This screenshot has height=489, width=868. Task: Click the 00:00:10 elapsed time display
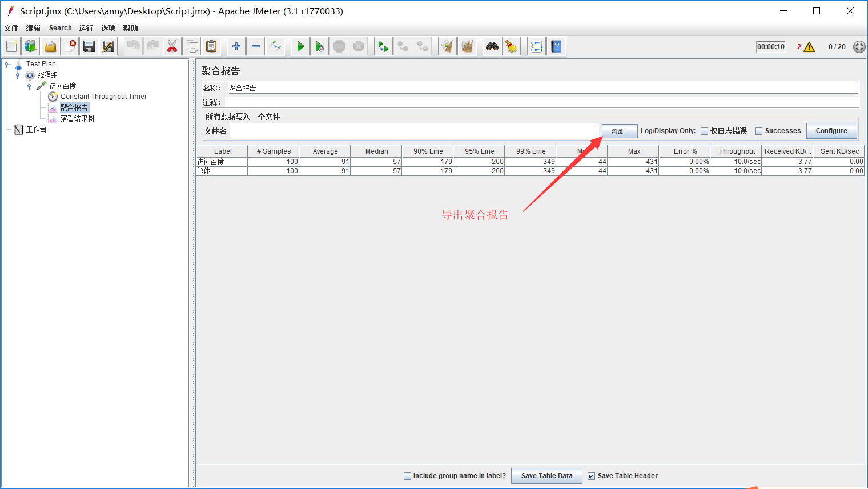point(771,47)
